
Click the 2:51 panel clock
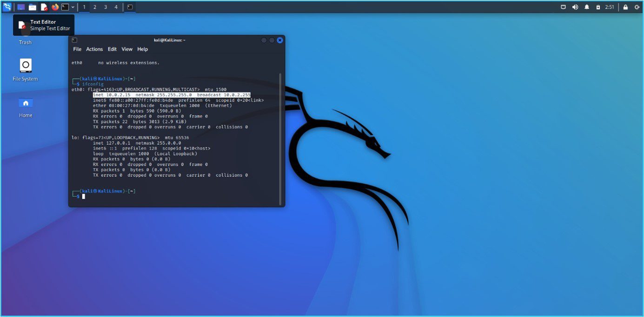click(x=610, y=7)
